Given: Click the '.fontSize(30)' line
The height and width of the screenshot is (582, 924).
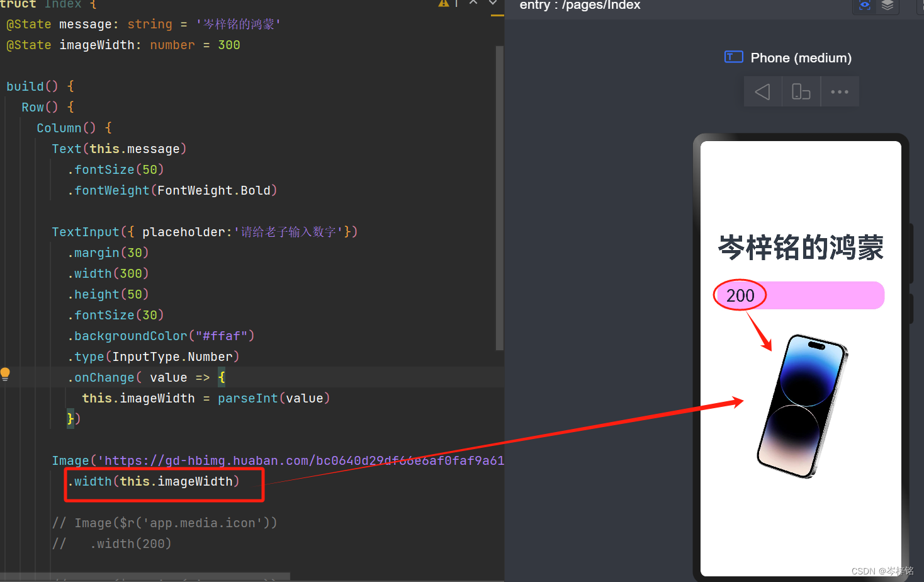Looking at the screenshot, I should [116, 315].
